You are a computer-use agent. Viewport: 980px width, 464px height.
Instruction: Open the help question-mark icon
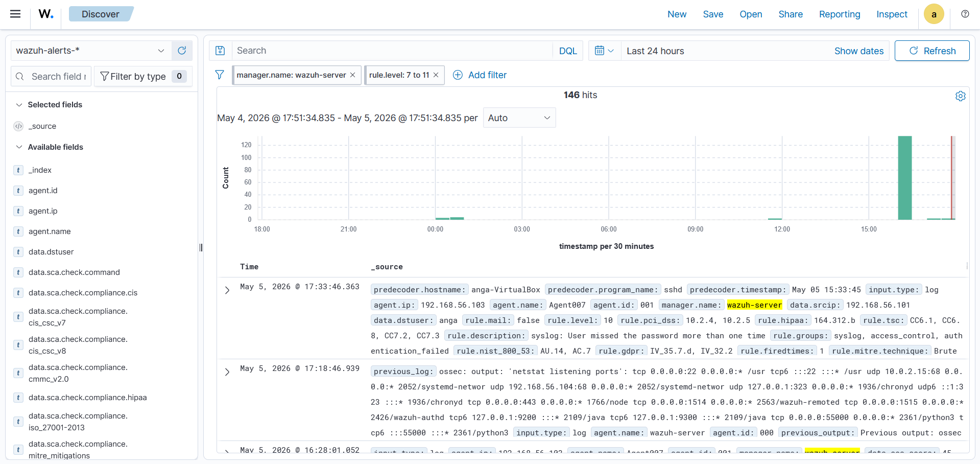pos(965,14)
